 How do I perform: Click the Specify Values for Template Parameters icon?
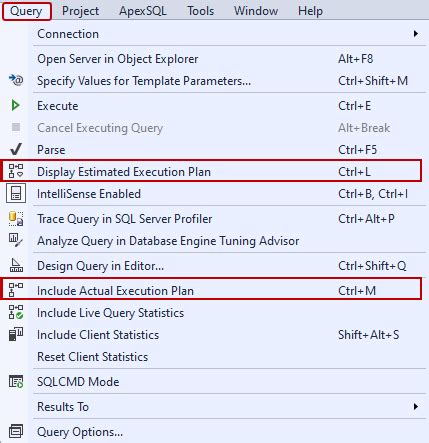coord(16,80)
